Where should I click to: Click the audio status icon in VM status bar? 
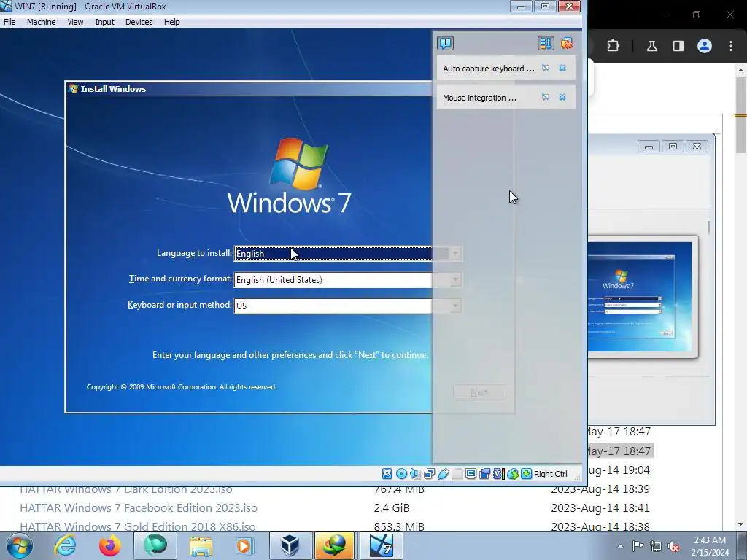(x=415, y=474)
